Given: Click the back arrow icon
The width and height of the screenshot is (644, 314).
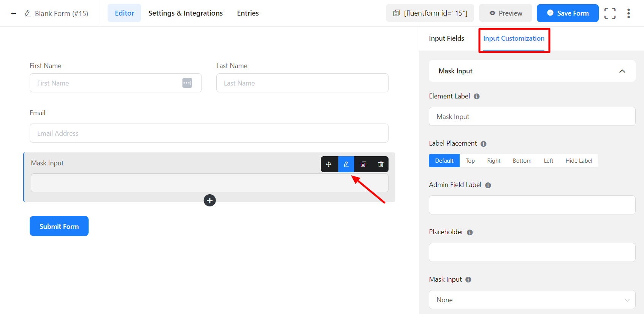Looking at the screenshot, I should (14, 13).
